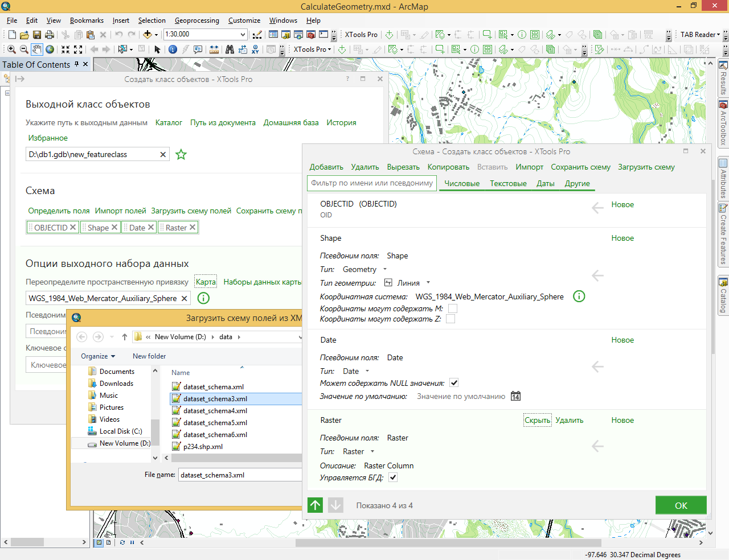The width and height of the screenshot is (729, 560).
Task: Move field up with green arrow
Action: point(316,505)
